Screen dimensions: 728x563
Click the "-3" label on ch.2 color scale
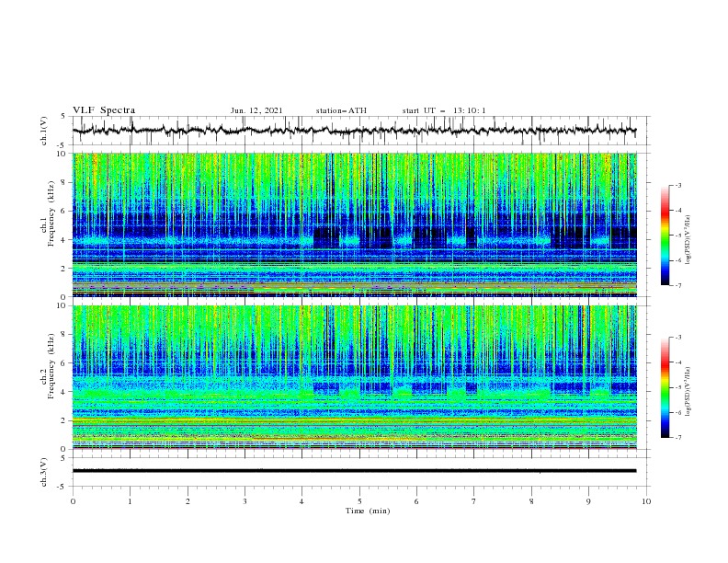click(x=677, y=338)
